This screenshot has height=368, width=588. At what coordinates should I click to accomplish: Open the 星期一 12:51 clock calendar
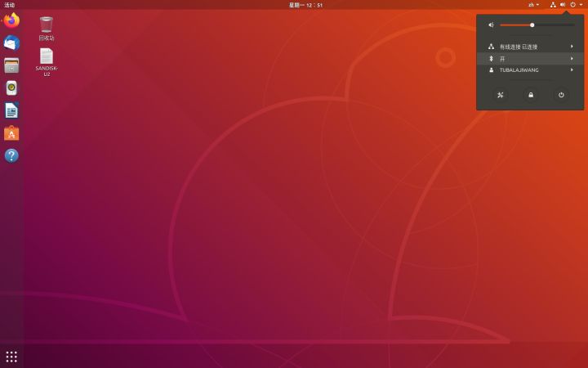pos(305,5)
